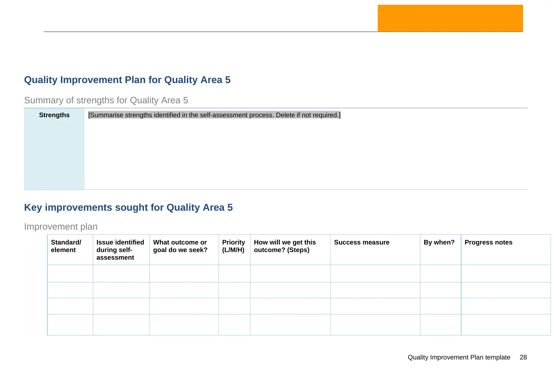
Task: Click the 'Success measure' column header
Action: 375,250
